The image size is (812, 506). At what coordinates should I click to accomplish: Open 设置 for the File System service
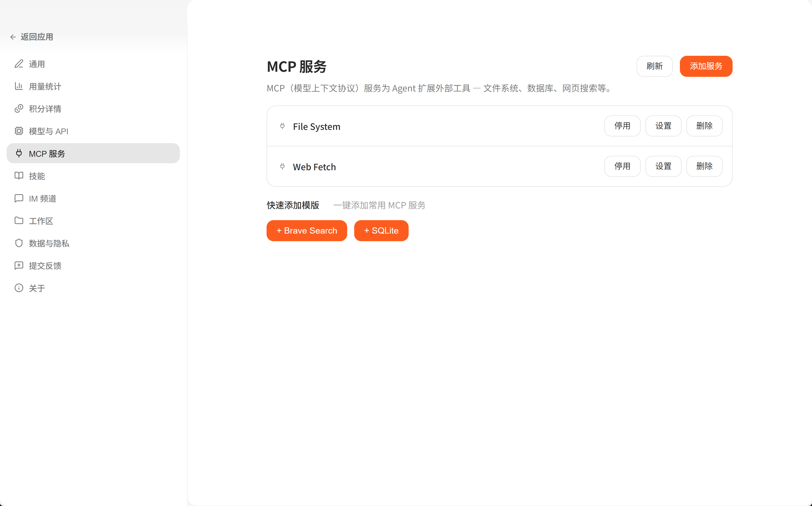[x=663, y=126]
